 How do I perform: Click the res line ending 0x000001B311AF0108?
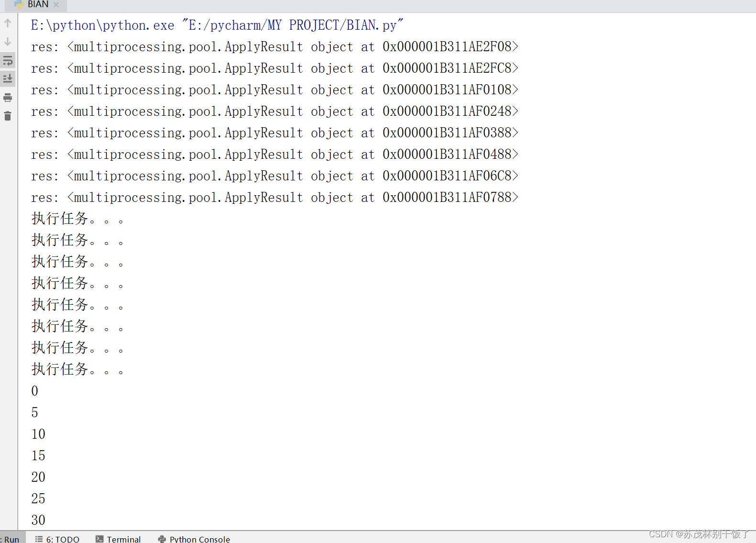(275, 90)
